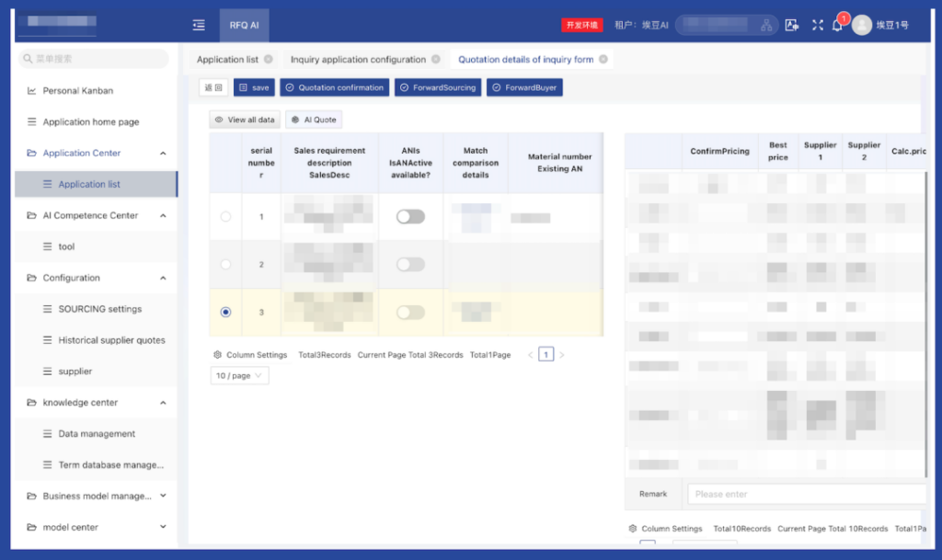The image size is (942, 560).
Task: Click the save button
Action: 254,87
